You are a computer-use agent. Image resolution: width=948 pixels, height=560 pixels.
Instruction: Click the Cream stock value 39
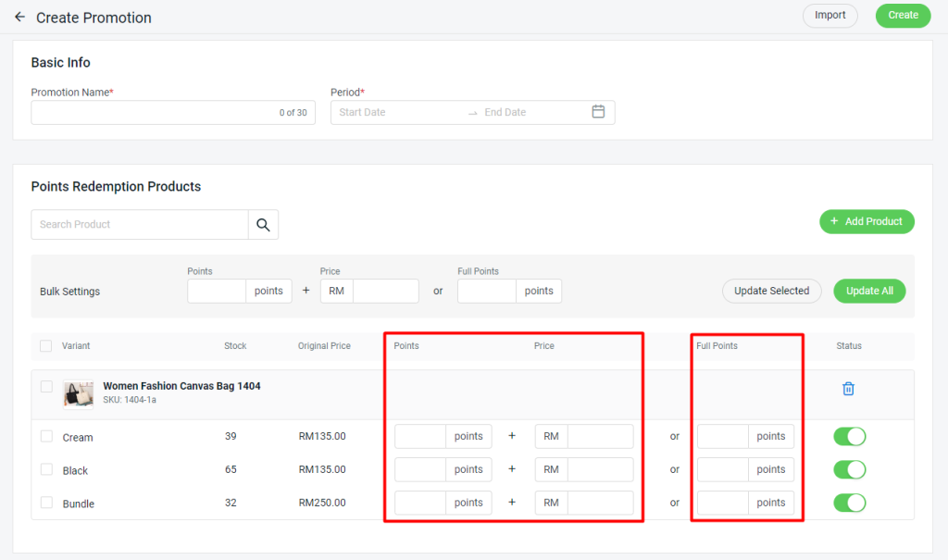click(231, 436)
